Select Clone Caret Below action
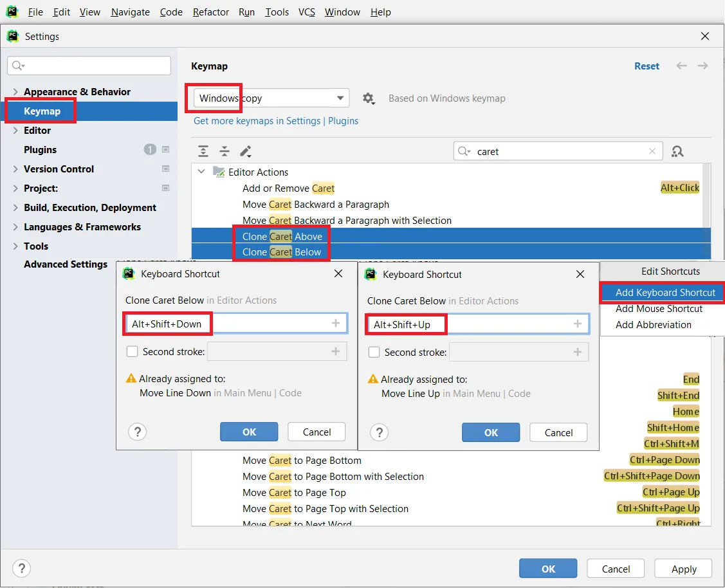Viewport: 725px width, 588px height. click(x=451, y=252)
